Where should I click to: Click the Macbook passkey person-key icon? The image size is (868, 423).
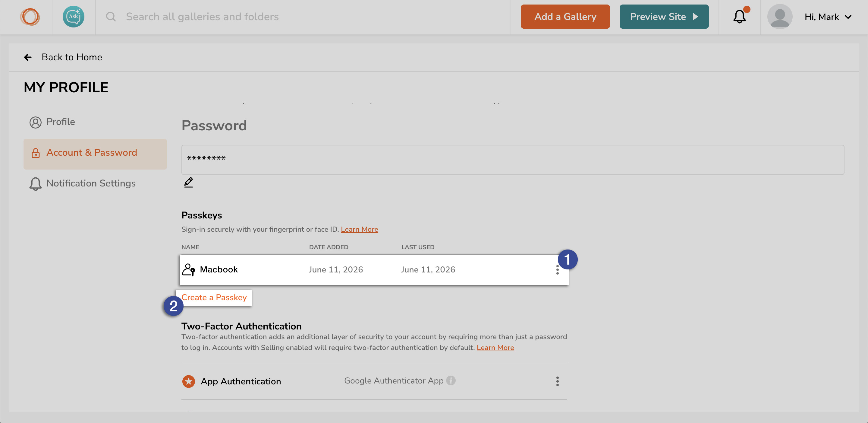pyautogui.click(x=188, y=269)
